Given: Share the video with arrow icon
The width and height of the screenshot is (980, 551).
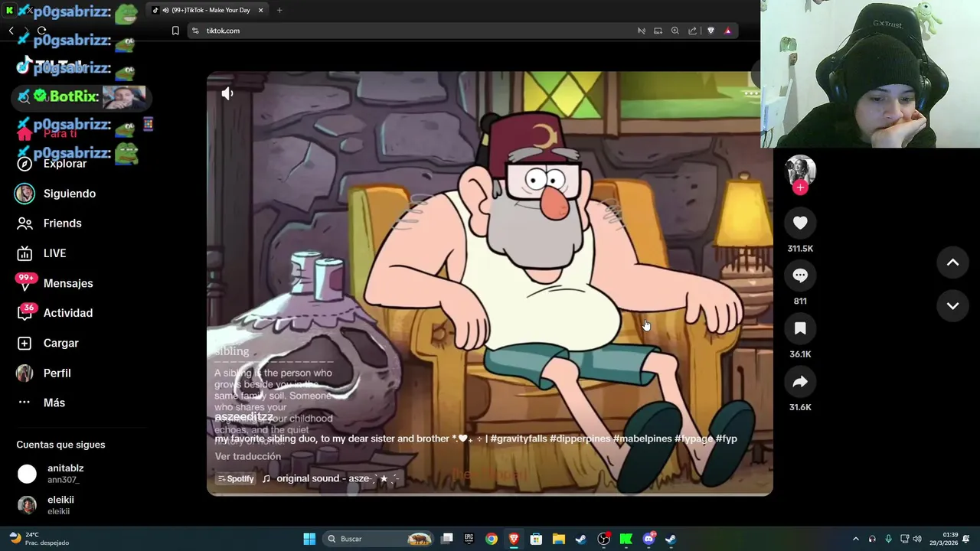Looking at the screenshot, I should [x=800, y=382].
